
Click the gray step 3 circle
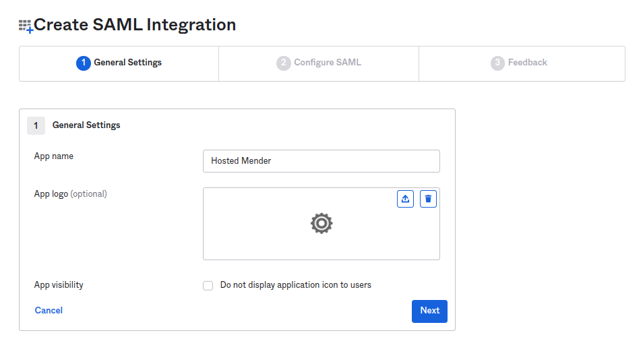(x=497, y=63)
